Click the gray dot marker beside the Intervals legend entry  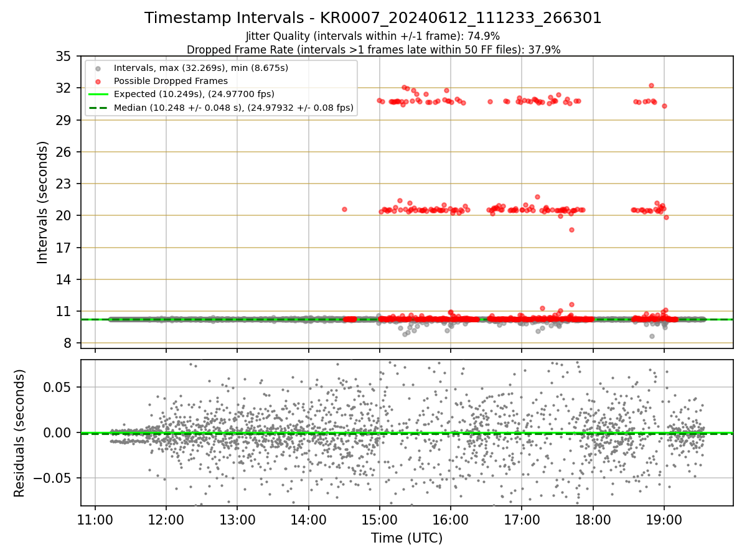click(99, 68)
